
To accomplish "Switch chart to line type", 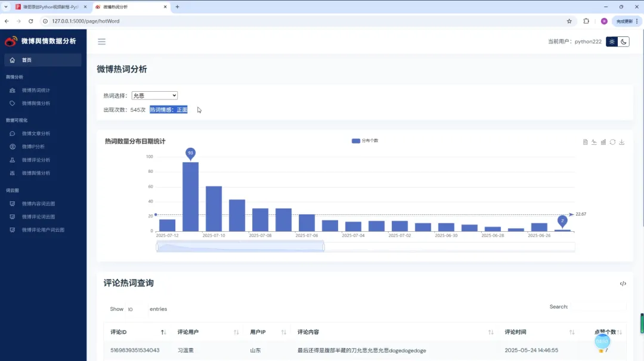I will pyautogui.click(x=594, y=142).
